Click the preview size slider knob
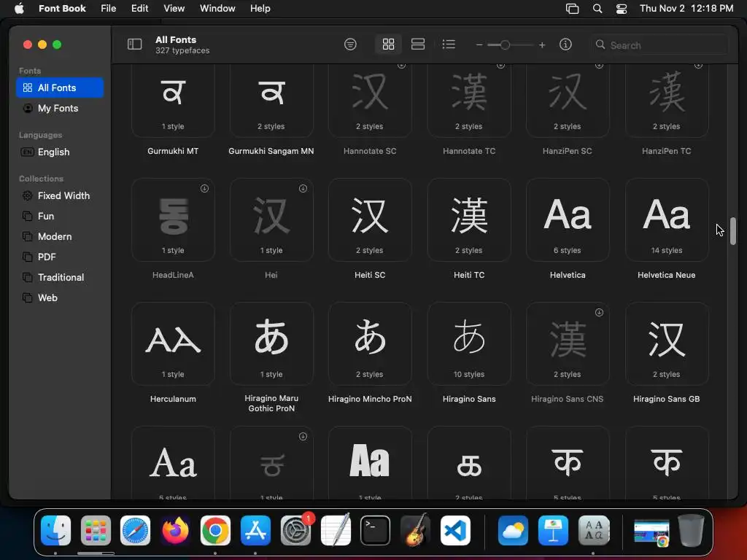Image resolution: width=747 pixels, height=560 pixels. point(505,44)
